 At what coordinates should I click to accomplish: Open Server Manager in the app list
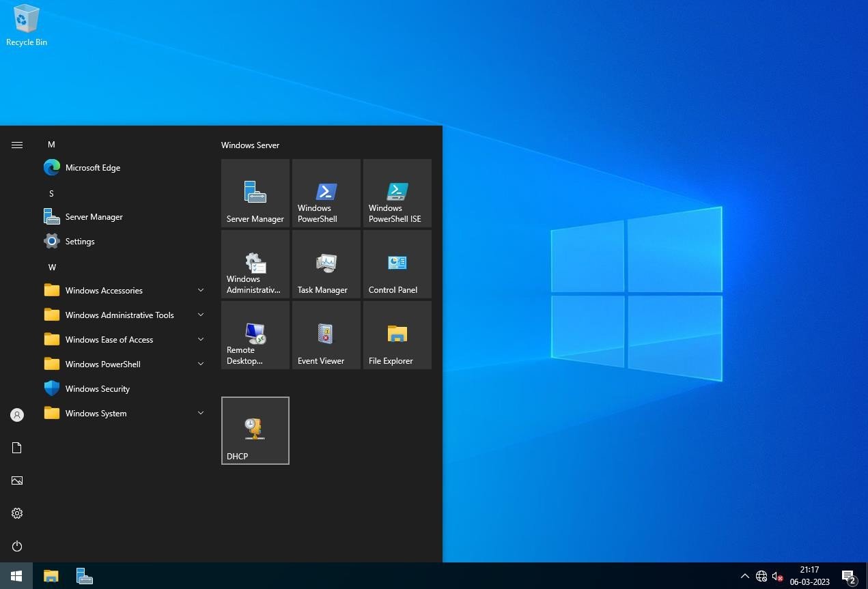[124, 216]
